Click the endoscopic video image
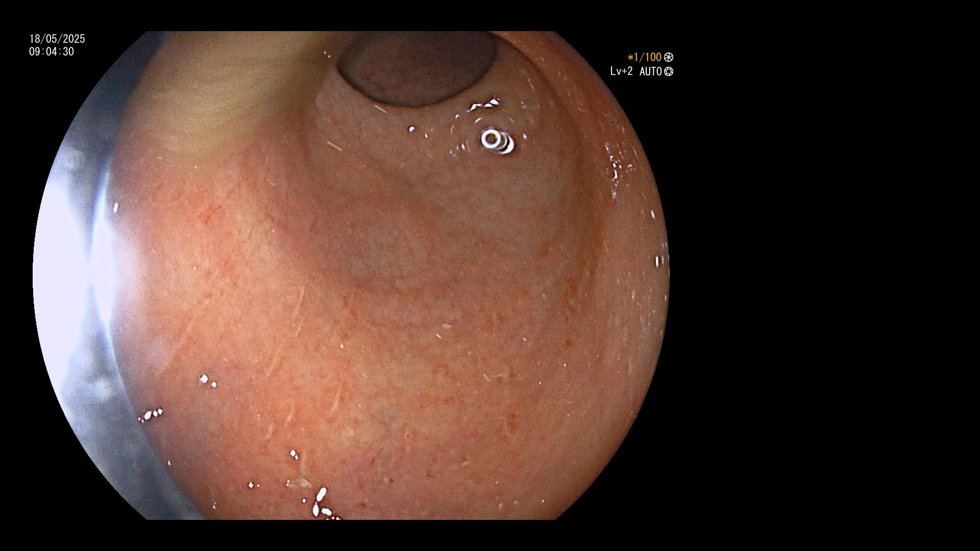The height and width of the screenshot is (551, 980). pyautogui.click(x=351, y=275)
